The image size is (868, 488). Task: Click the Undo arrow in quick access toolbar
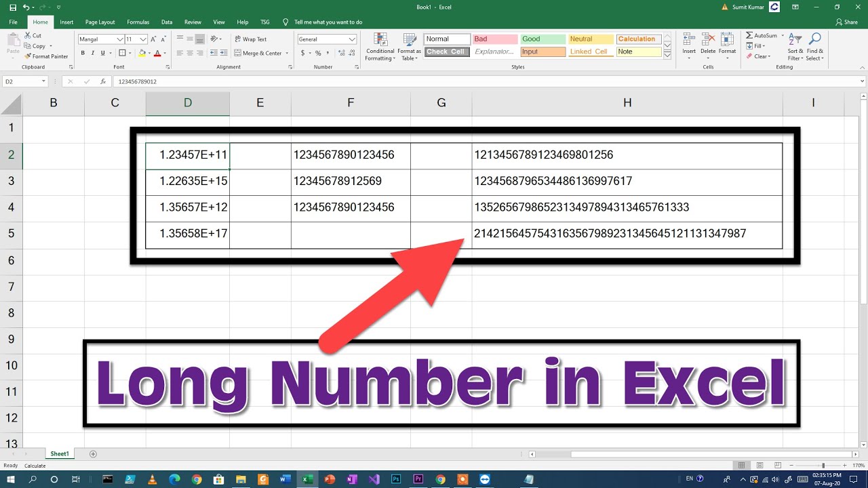[24, 7]
